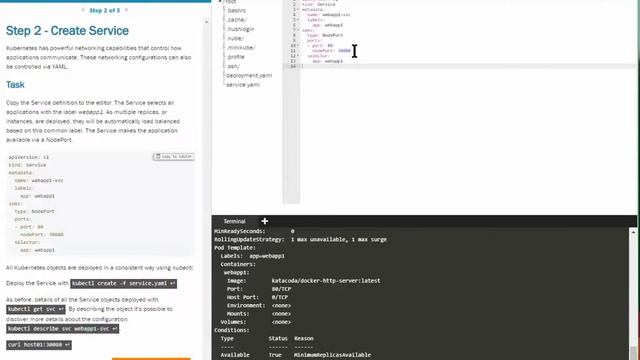
Task: Click the 'RollingUpdateStrategy' line in the terminal
Action: click(x=300, y=240)
